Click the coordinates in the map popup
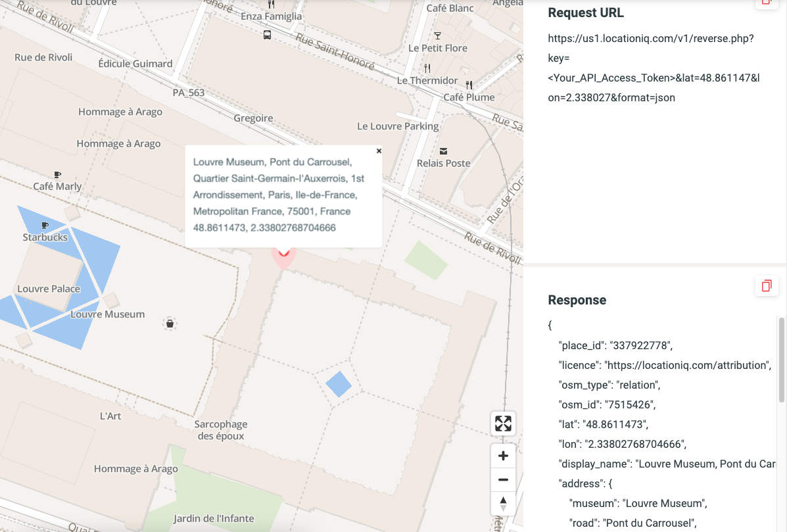 tap(264, 228)
